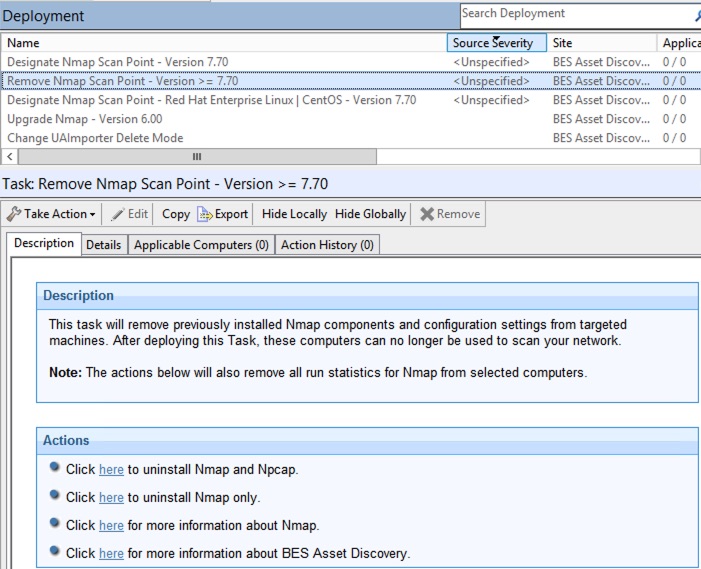Select the Red Hat Enterprise Linux | CentOS row
This screenshot has width=701, height=569.
350,100
